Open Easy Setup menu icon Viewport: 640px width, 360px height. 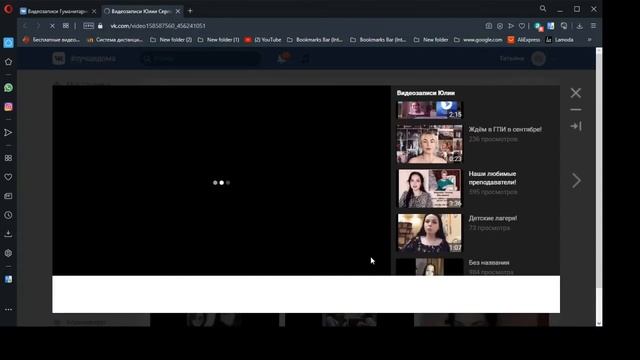coord(593,26)
